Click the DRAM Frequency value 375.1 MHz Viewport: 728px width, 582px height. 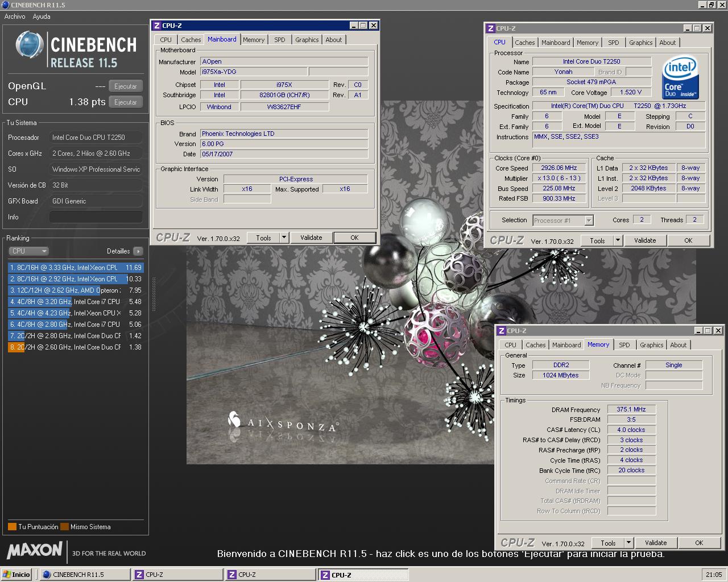(x=631, y=409)
